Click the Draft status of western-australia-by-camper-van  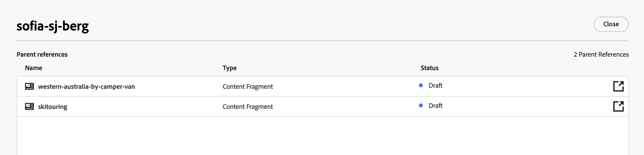(435, 86)
